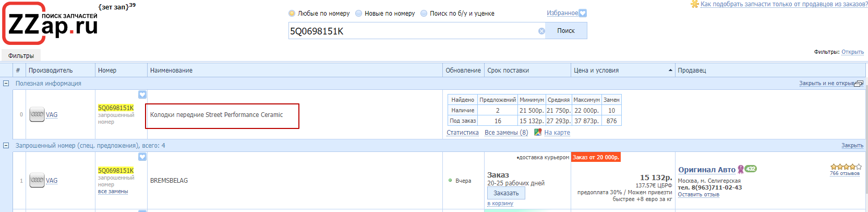868x212 pixels.
Task: Select Поиск по б/у и уценке radio
Action: pos(424,14)
